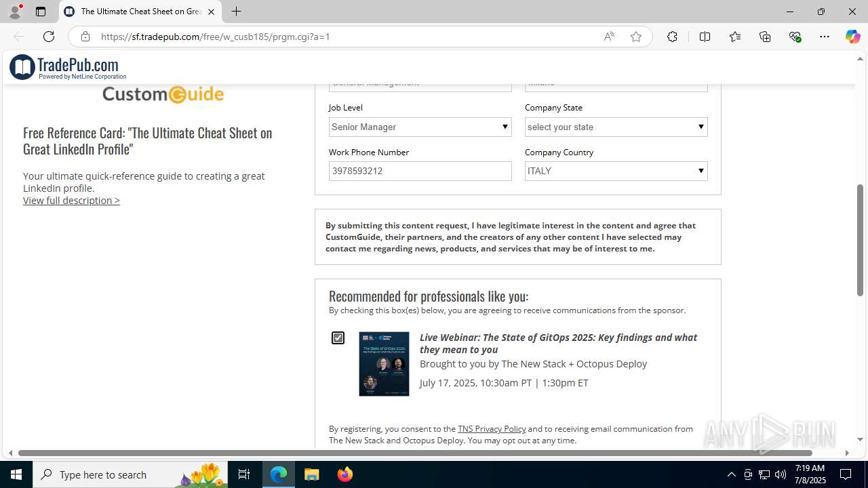Open notification center icon
The height and width of the screenshot is (488, 868).
(x=846, y=474)
